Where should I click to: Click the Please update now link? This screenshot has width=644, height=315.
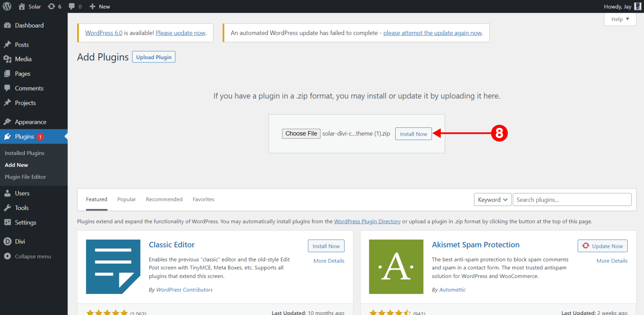[180, 33]
